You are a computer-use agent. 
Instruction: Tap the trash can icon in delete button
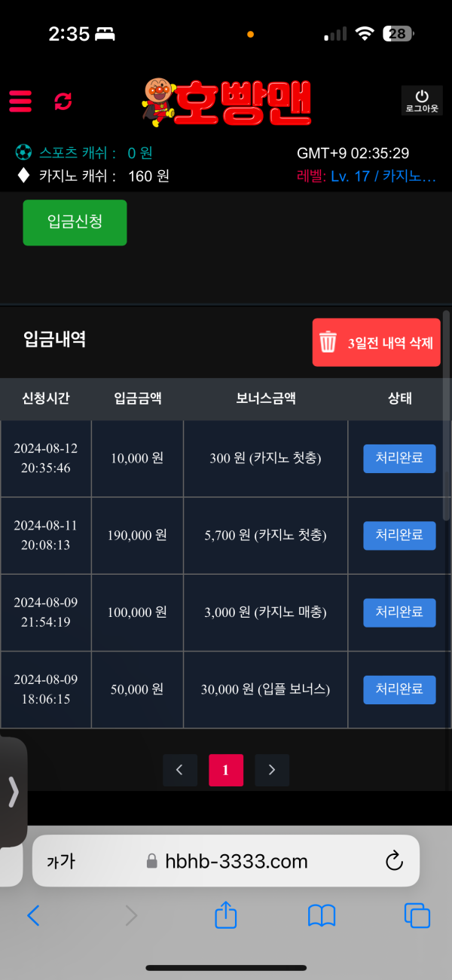point(328,342)
